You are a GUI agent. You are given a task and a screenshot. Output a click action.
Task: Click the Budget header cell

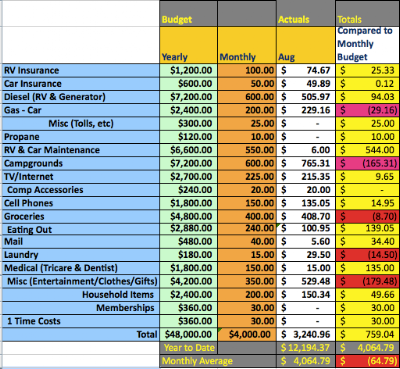tap(189, 13)
